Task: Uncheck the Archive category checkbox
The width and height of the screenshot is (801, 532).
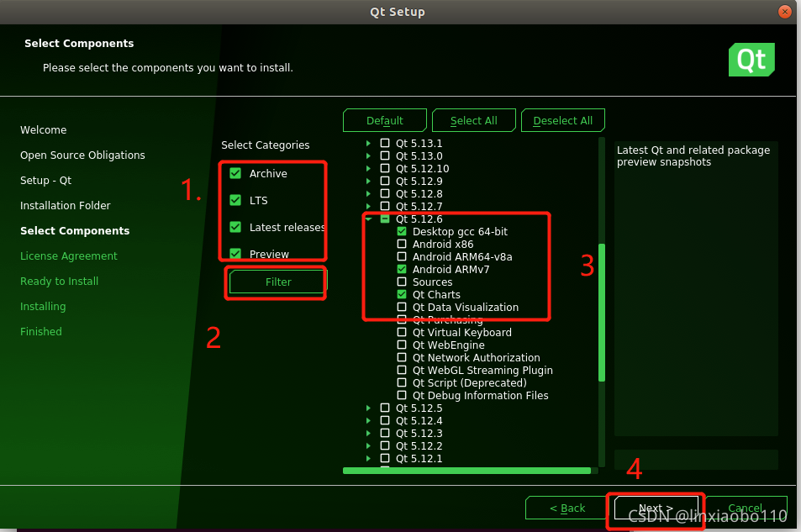Action: click(235, 173)
